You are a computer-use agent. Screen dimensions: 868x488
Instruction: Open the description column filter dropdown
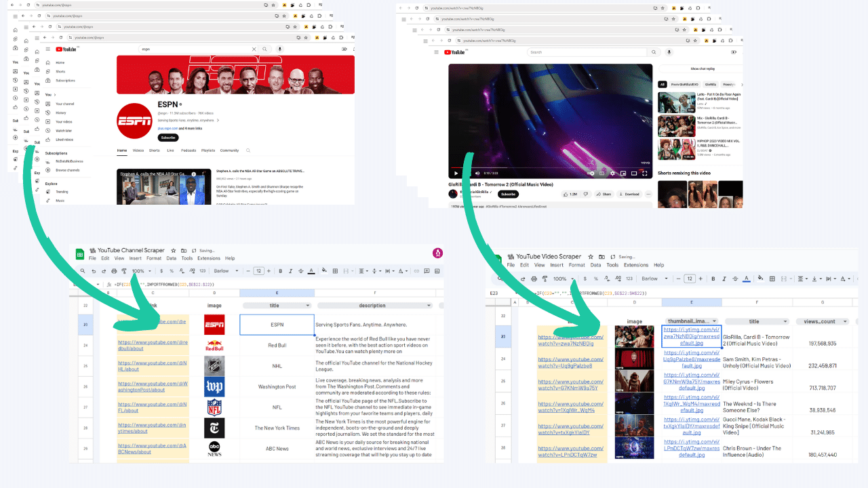429,306
